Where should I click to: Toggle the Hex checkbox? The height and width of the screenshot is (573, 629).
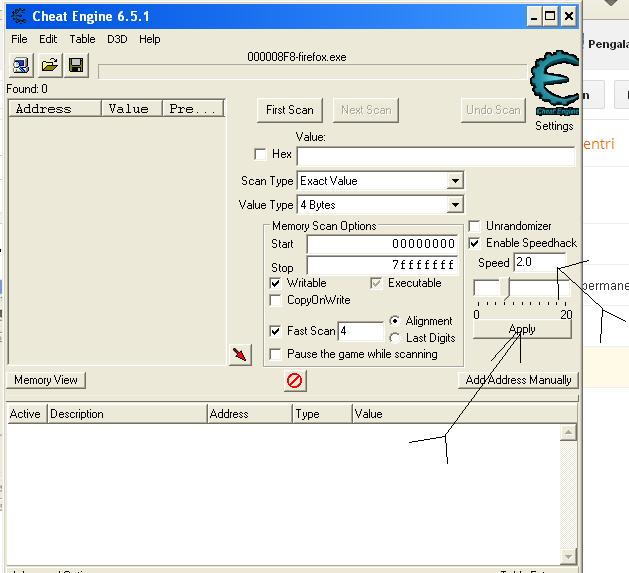[x=260, y=154]
